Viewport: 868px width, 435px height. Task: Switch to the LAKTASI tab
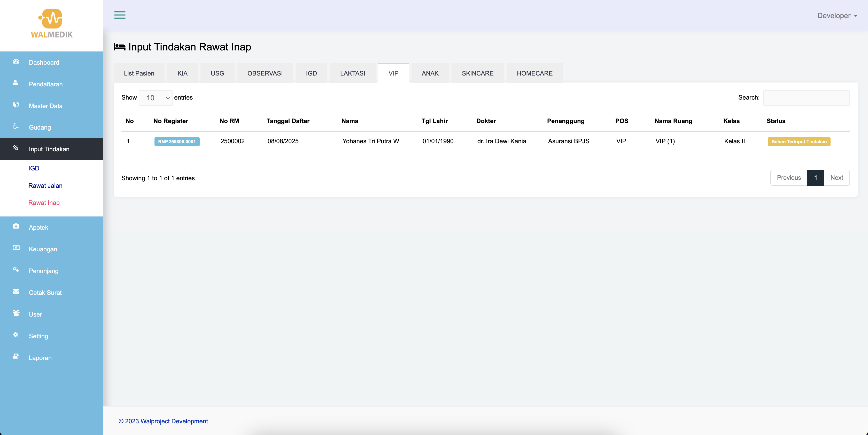click(x=352, y=73)
